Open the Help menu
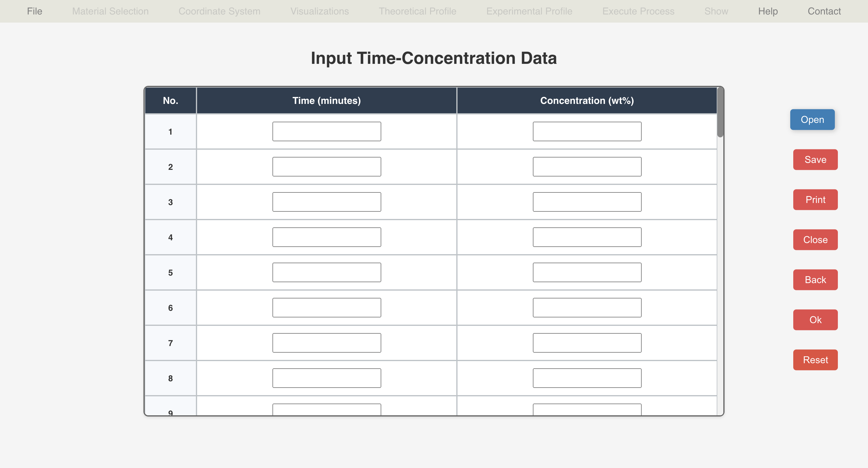The image size is (868, 468). (768, 11)
